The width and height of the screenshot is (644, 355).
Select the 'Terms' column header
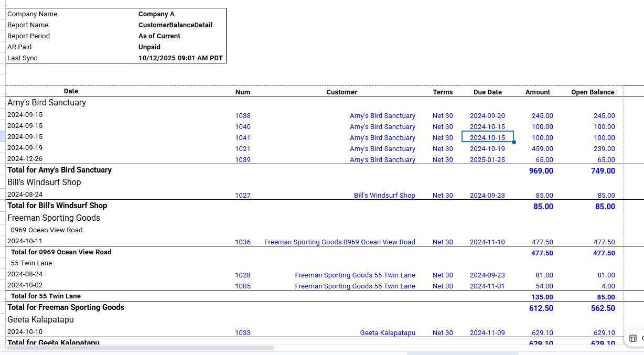[443, 92]
